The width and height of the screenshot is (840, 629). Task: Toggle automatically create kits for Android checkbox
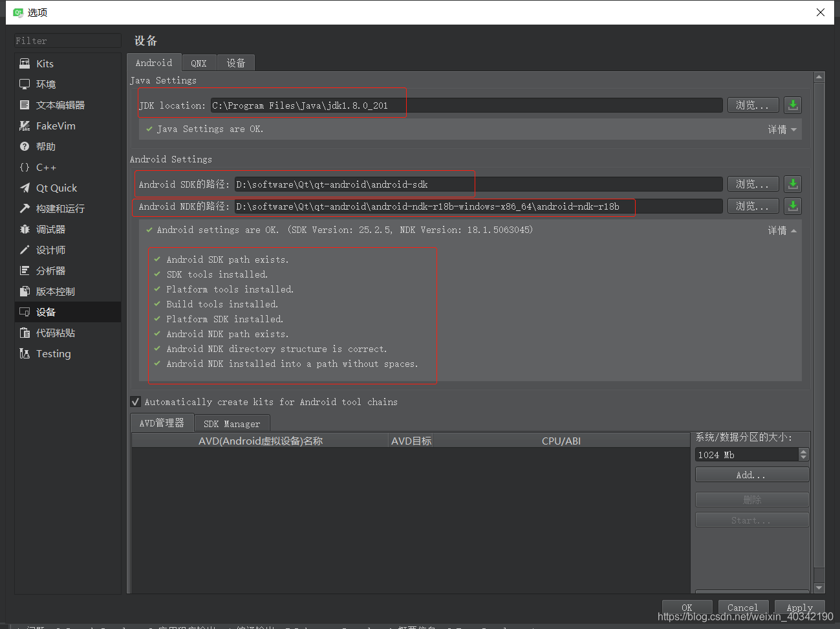coord(136,401)
